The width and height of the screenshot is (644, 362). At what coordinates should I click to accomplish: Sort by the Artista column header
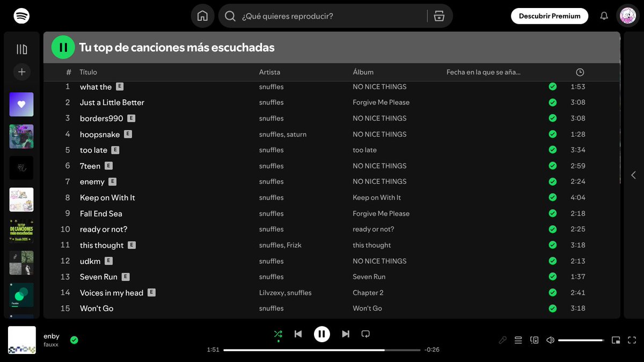(x=269, y=72)
